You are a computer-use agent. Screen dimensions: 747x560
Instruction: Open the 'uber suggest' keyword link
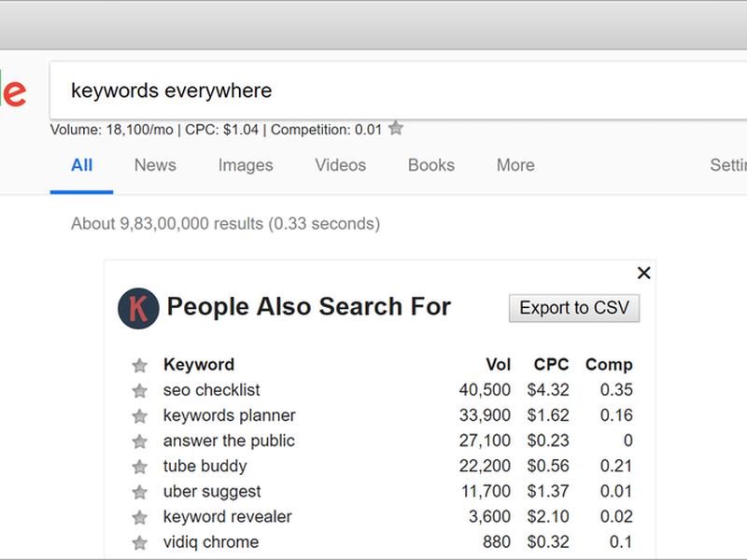(212, 492)
